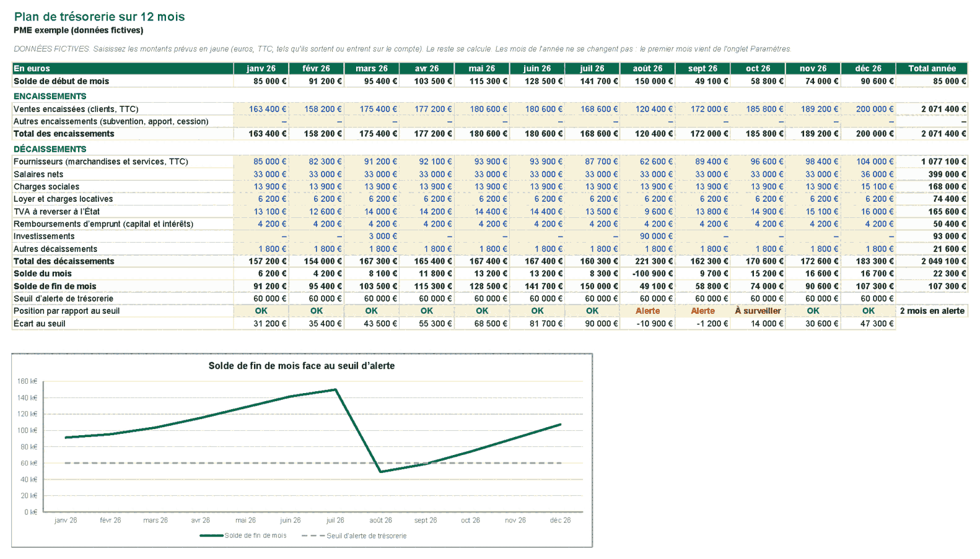The width and height of the screenshot is (980, 559).
Task: Select the "Position par rapport au seuil" label
Action: [x=66, y=311]
